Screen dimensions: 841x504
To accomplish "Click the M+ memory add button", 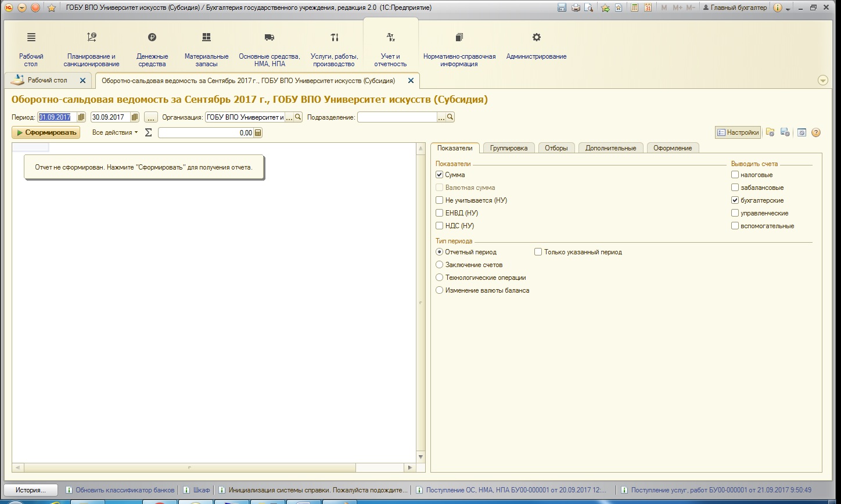I will tap(677, 8).
